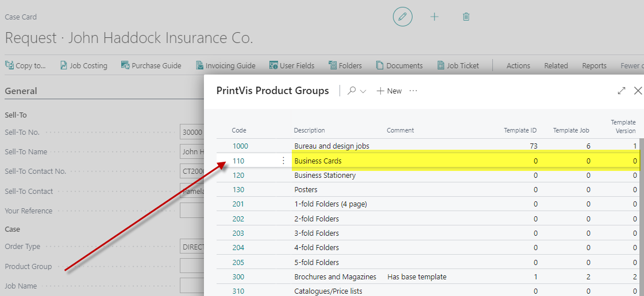The height and width of the screenshot is (296, 644).
Task: Click the Posters description cell
Action: pos(306,190)
